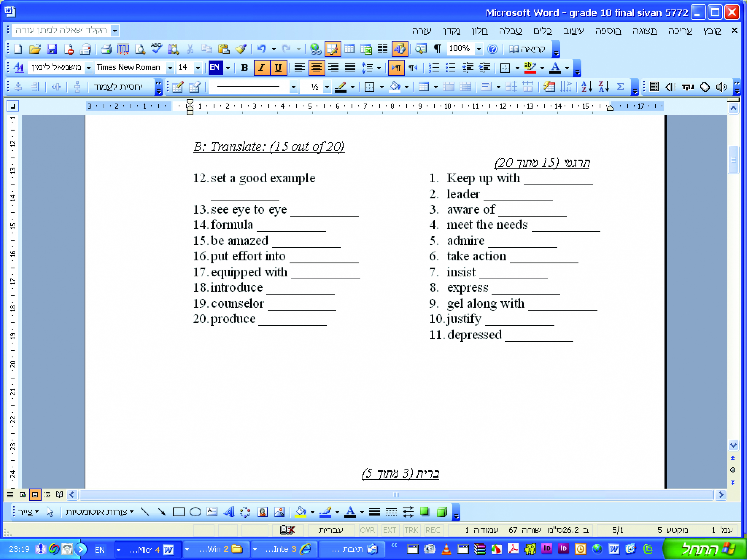Screen dimensions: 747x560
Task: Click the highlight color marker swatch
Action: (x=530, y=68)
